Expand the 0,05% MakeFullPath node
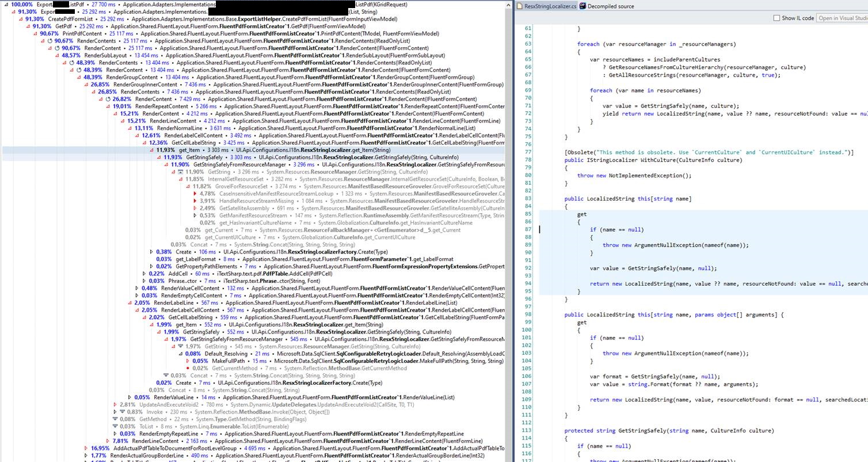 (188, 361)
